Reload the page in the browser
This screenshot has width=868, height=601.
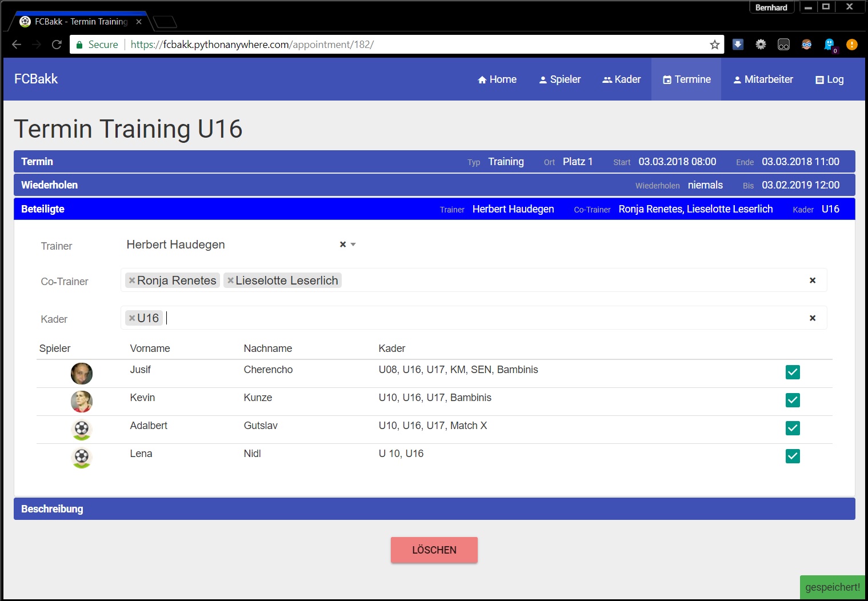pos(57,45)
